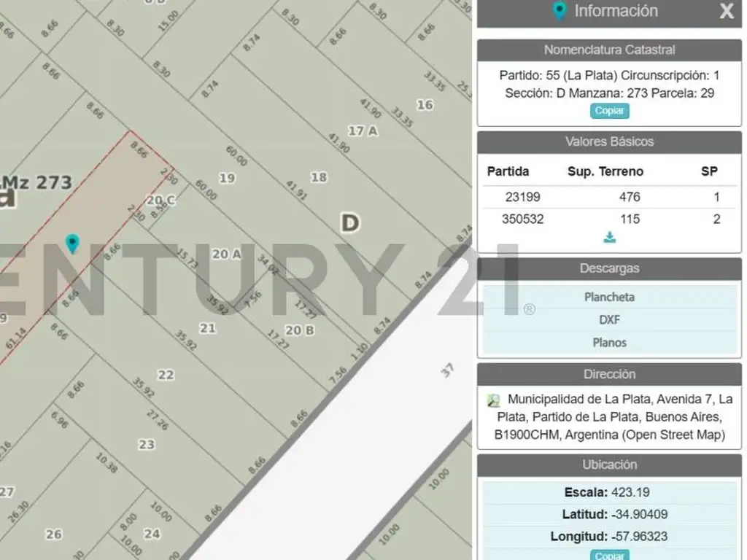
Task: Copy the Nomenclatura Catastral data
Action: pyautogui.click(x=609, y=111)
